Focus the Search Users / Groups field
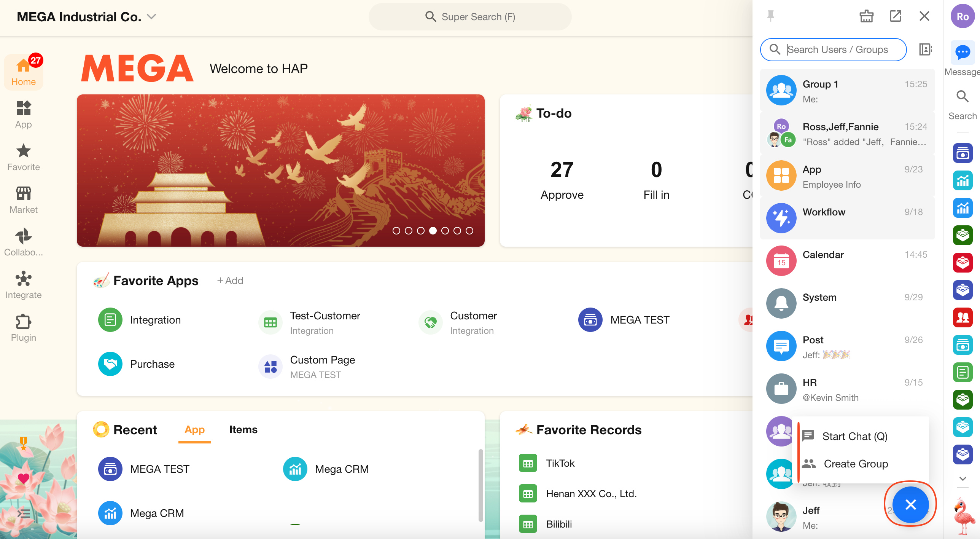980x539 pixels. point(837,49)
